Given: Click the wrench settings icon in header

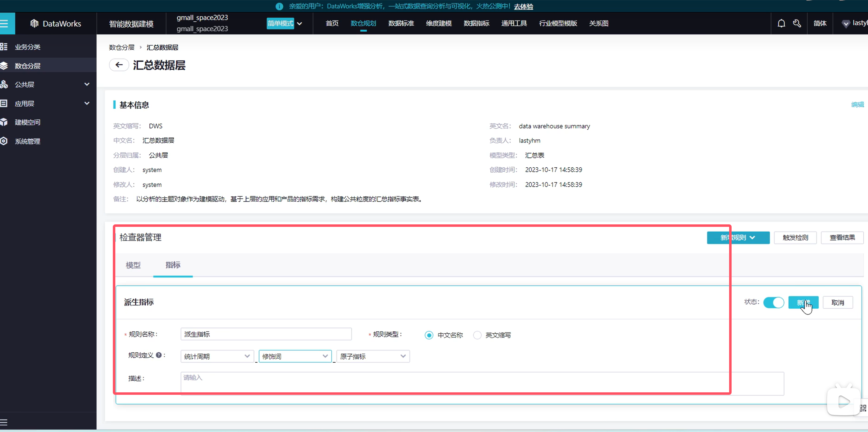Looking at the screenshot, I should tap(797, 23).
